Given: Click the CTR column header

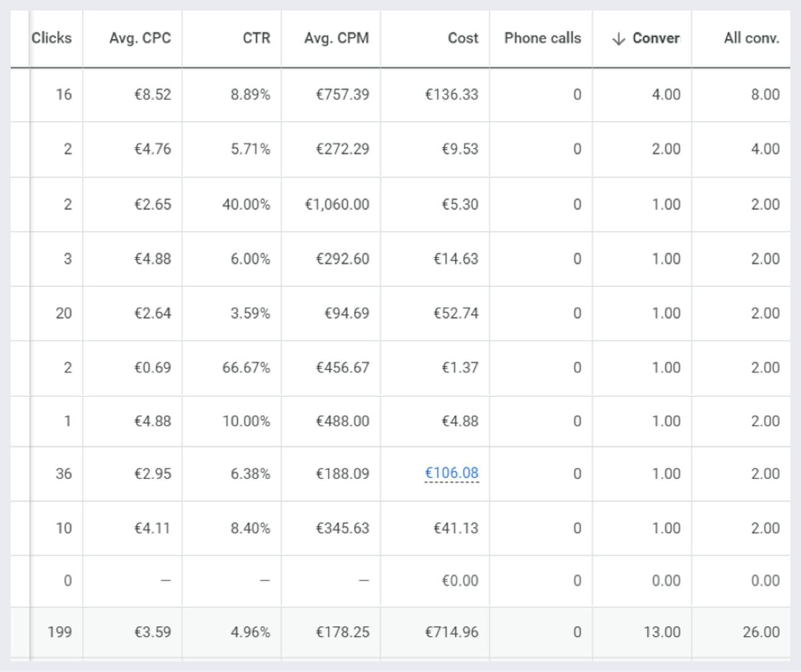Looking at the screenshot, I should 256,38.
